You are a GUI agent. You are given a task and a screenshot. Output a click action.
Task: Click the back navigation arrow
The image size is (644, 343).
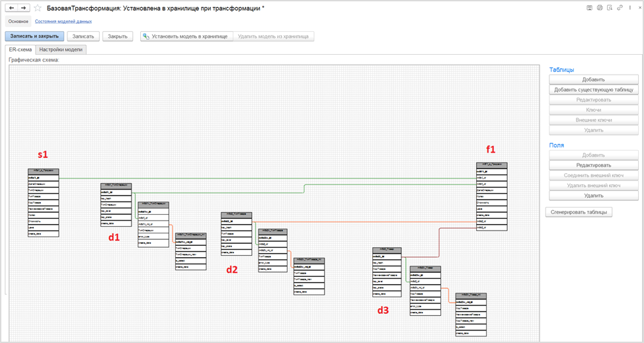pos(11,8)
